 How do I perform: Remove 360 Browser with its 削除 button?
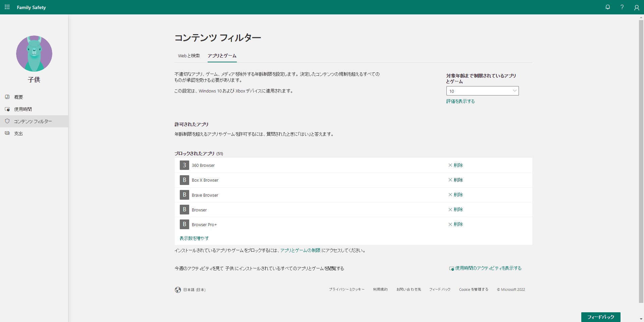pos(455,165)
